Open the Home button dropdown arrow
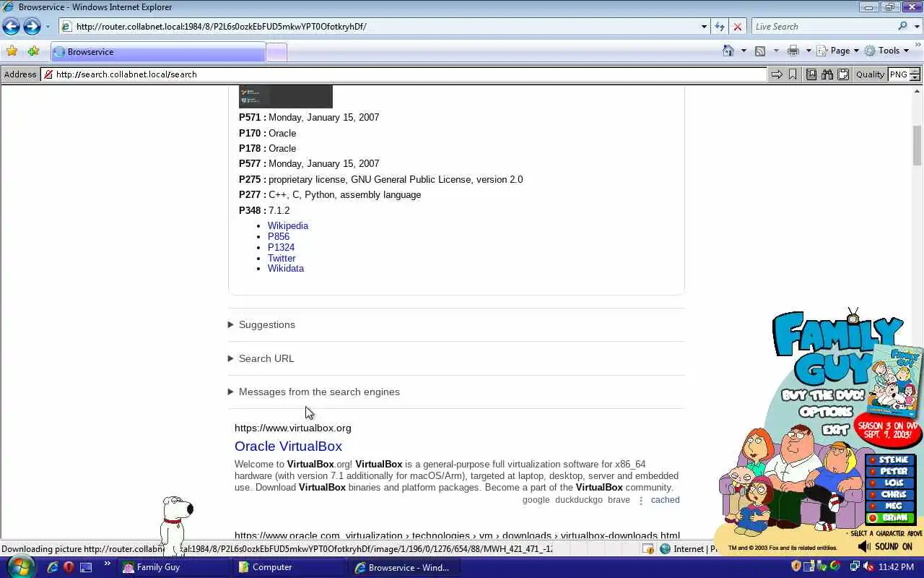The width and height of the screenshot is (924, 578). click(744, 51)
